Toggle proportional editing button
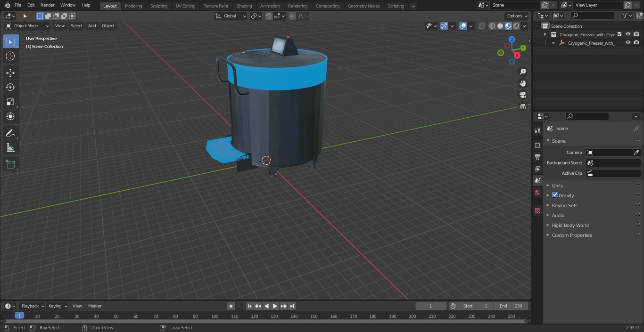Image resolution: width=644 pixels, height=332 pixels. tap(292, 16)
